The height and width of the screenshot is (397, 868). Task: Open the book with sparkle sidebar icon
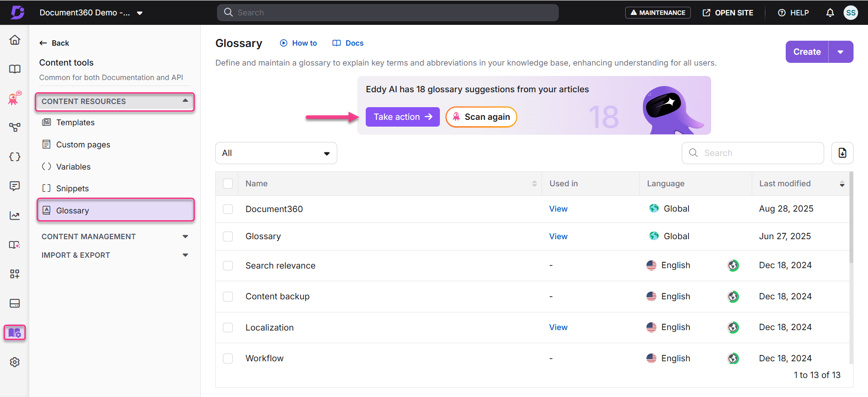point(14,245)
